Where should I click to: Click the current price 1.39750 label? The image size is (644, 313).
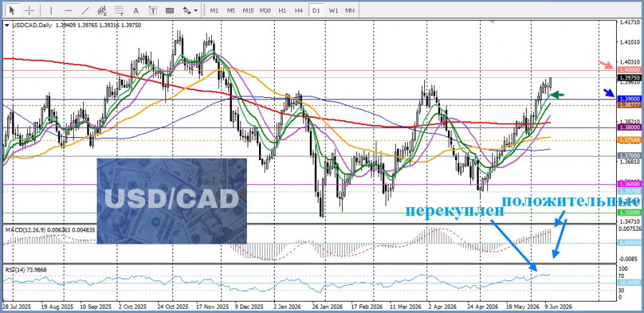(630, 77)
